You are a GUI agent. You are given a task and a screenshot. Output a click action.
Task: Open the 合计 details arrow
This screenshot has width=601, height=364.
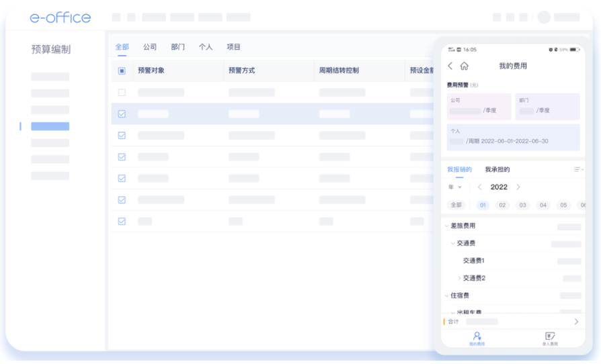click(576, 322)
